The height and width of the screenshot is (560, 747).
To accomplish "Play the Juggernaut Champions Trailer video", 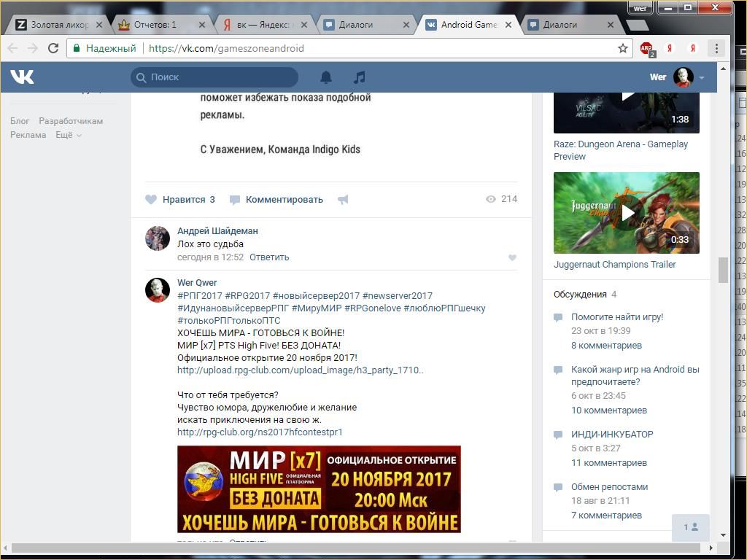I will [x=627, y=213].
